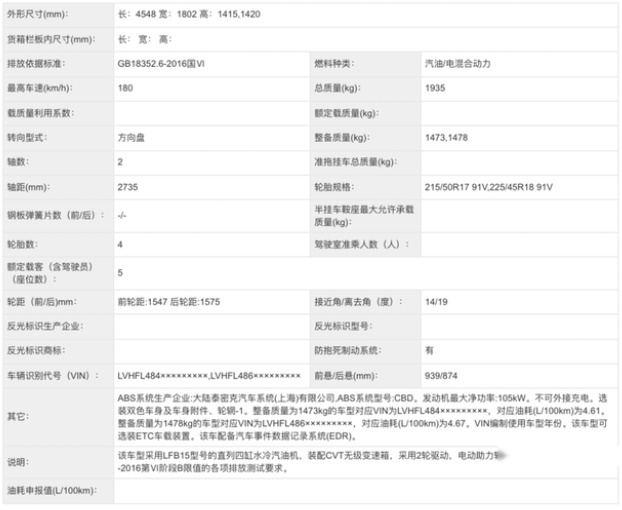This screenshot has width=622, height=510.
Task: Click the 载质量利用系数 label
Action: tap(40, 113)
